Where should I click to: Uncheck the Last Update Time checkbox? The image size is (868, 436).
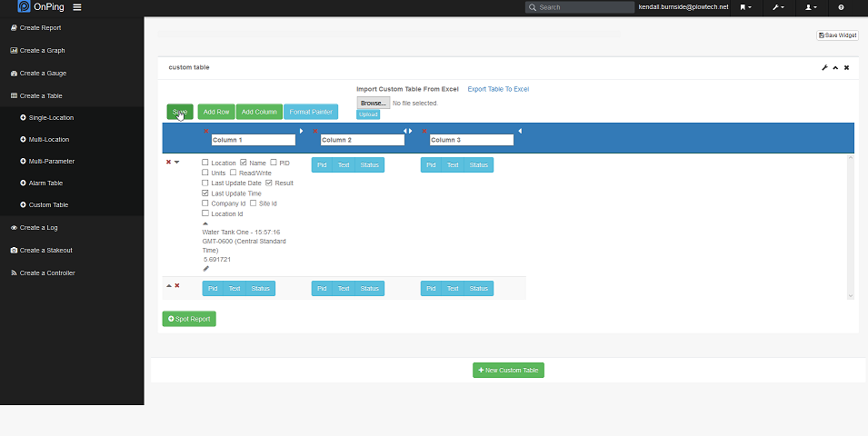tap(205, 193)
